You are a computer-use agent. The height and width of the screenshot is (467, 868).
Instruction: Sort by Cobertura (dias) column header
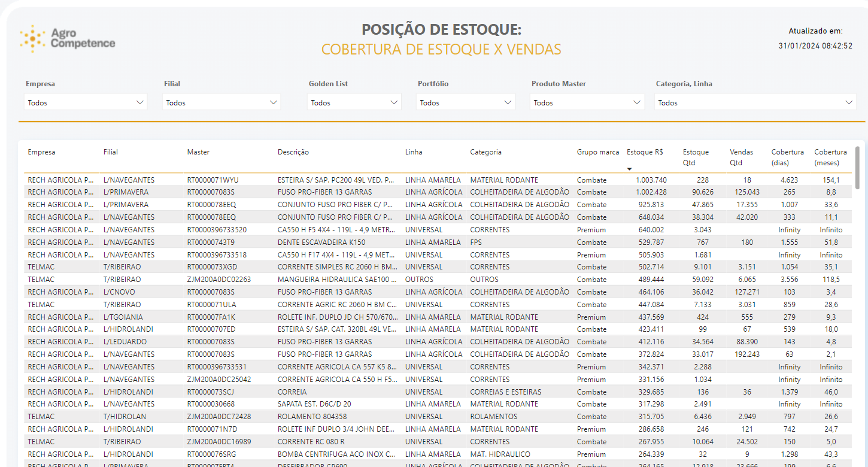[x=787, y=157]
